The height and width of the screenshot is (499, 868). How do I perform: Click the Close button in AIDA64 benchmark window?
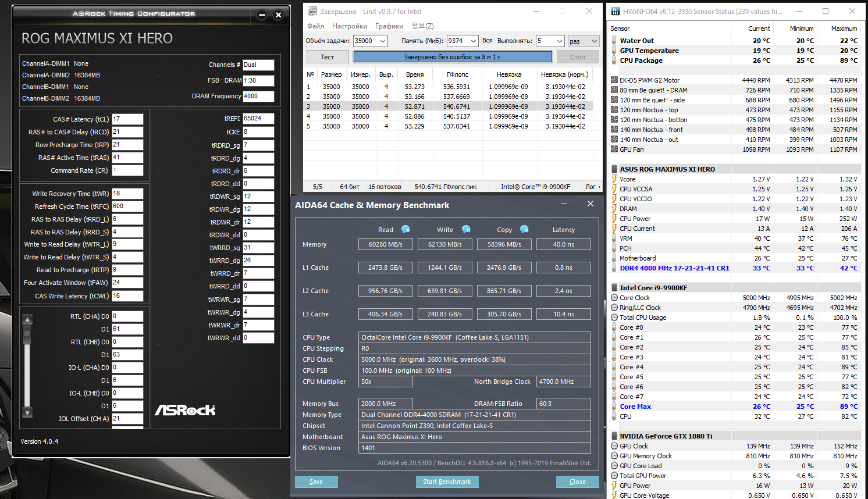pos(578,482)
